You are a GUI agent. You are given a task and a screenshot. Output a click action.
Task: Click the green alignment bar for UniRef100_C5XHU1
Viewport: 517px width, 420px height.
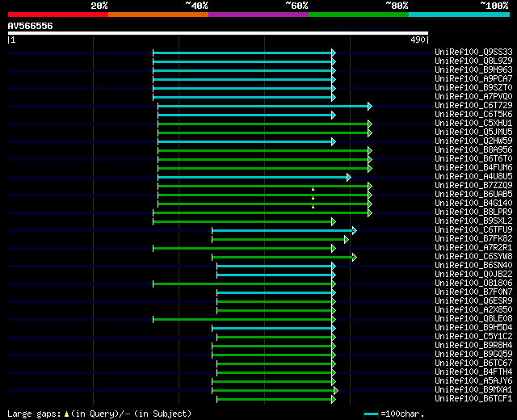(263, 124)
